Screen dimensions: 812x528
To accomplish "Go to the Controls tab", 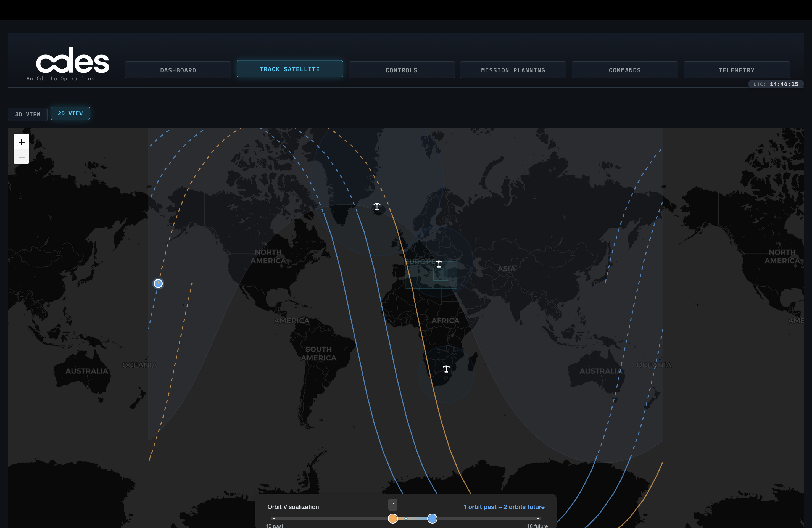I will click(x=401, y=70).
